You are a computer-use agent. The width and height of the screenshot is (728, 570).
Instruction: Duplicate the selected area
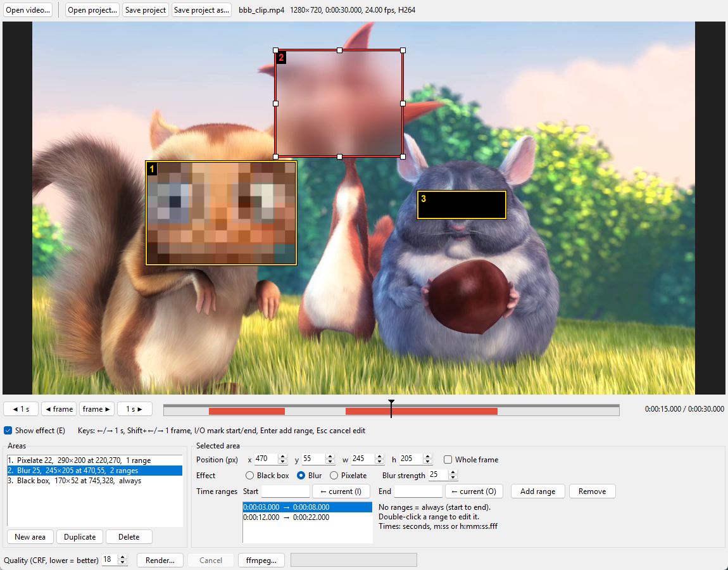(80, 536)
